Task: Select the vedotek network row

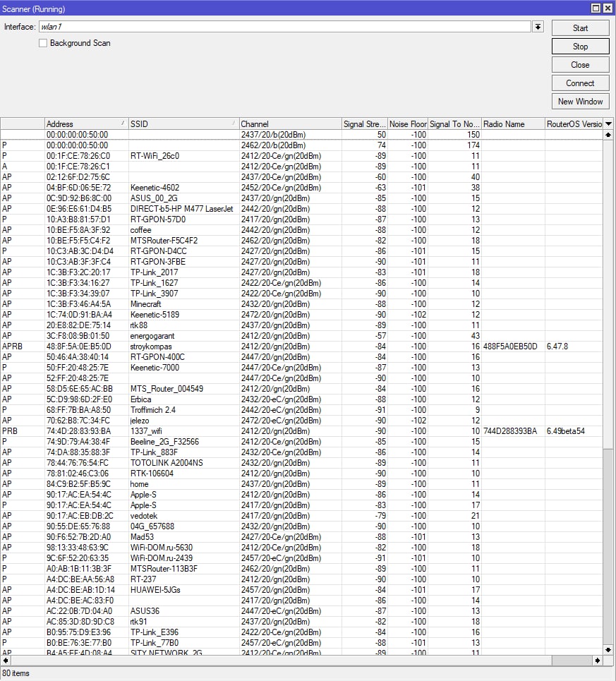Action: pos(301,516)
